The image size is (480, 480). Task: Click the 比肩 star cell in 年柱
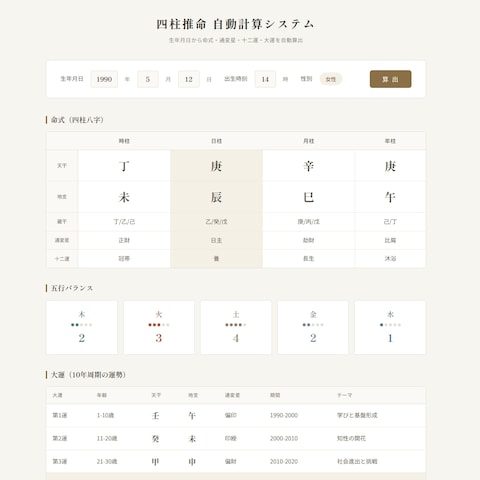click(x=390, y=240)
